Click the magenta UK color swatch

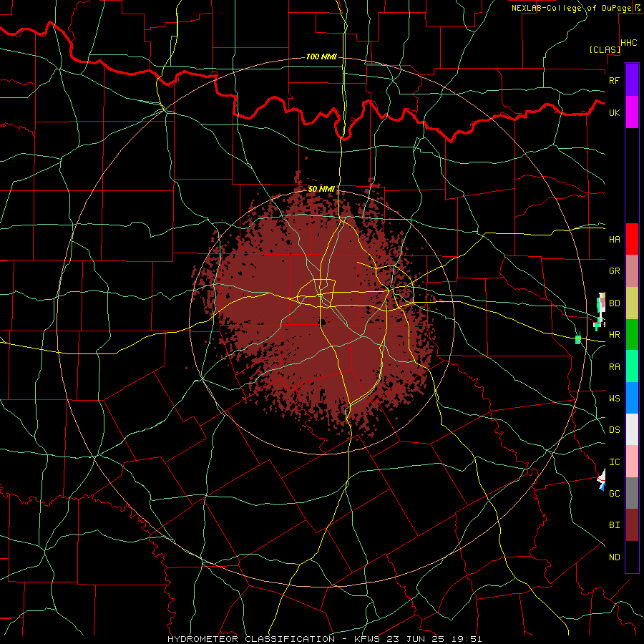click(632, 112)
